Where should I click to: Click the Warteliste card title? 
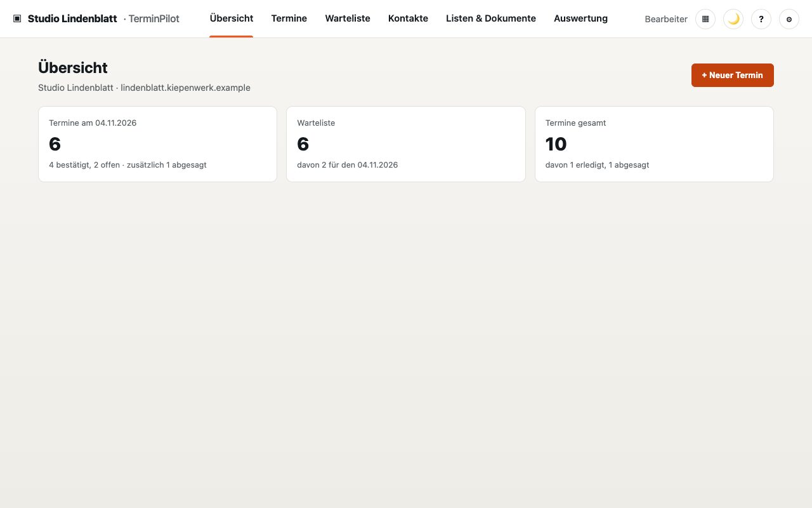pos(316,123)
